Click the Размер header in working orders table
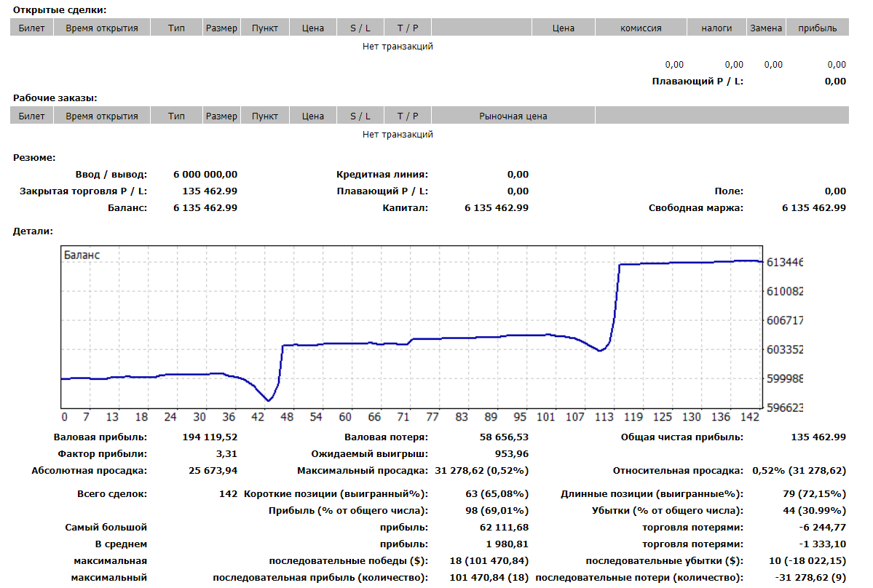 point(221,116)
